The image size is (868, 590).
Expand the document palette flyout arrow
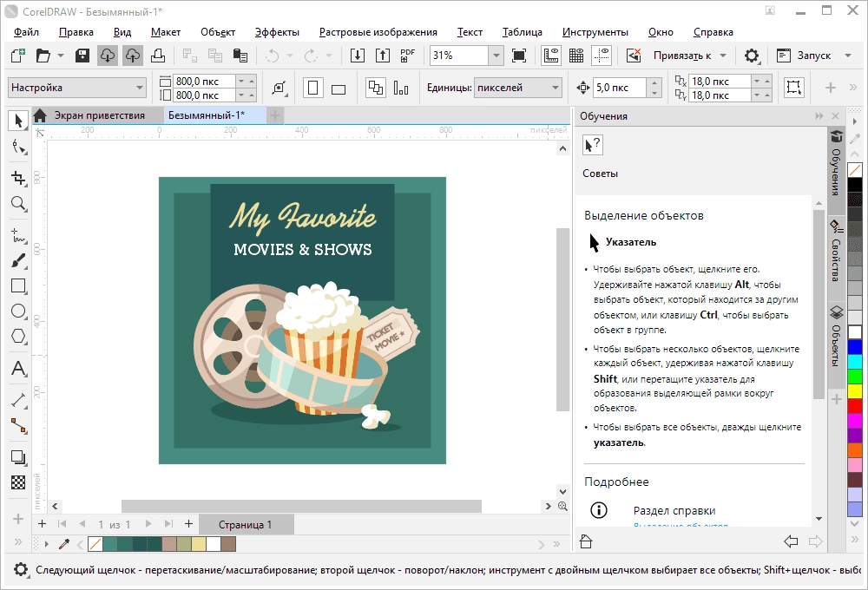[47, 544]
